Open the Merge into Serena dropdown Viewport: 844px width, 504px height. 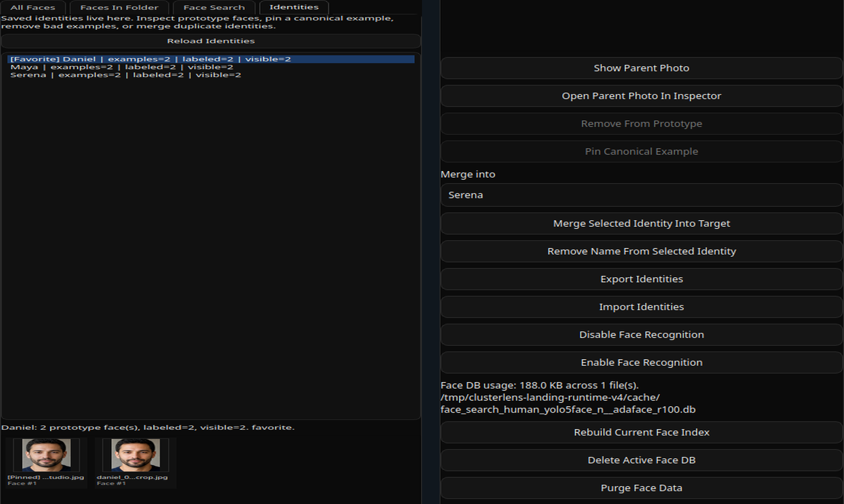pyautogui.click(x=641, y=195)
